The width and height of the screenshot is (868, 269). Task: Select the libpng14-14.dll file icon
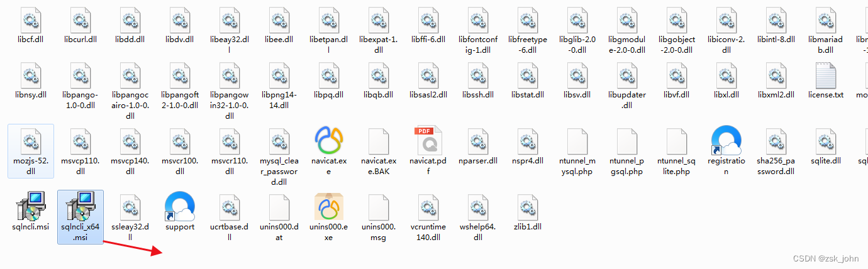pyautogui.click(x=279, y=75)
